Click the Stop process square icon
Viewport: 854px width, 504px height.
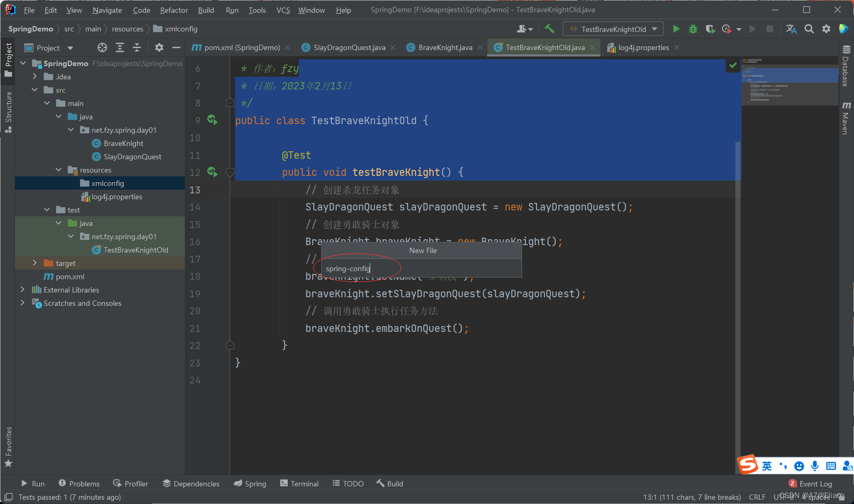pos(769,29)
